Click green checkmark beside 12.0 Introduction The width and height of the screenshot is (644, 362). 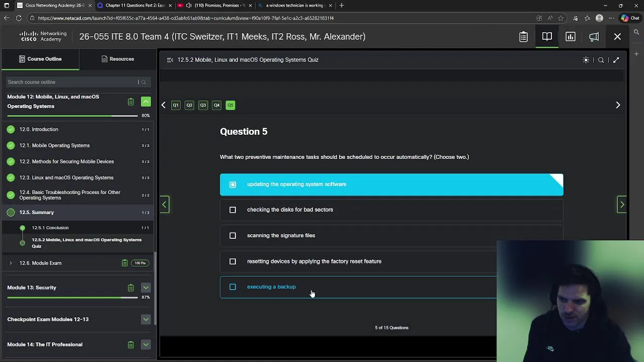pos(11,129)
